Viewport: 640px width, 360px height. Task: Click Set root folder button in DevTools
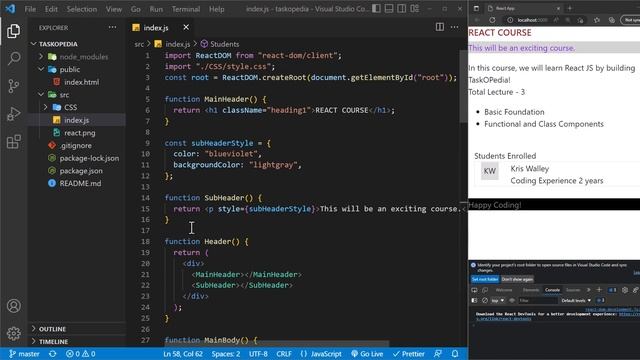[485, 279]
